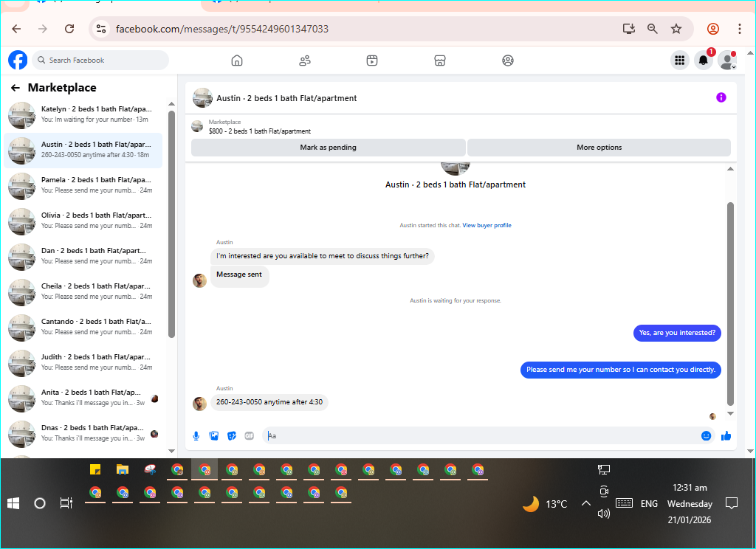Viewport: 756px width, 549px height.
Task: Choose a GIF icon
Action: [x=250, y=436]
